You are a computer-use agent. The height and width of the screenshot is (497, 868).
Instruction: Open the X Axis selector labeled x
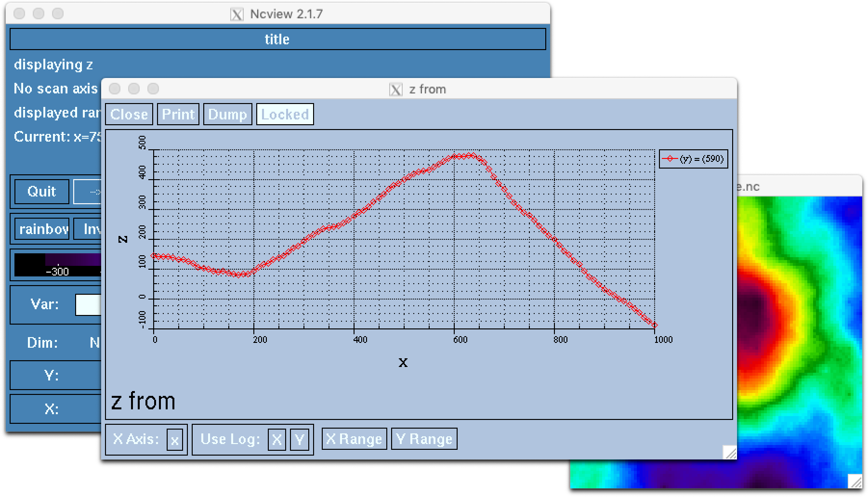pyautogui.click(x=175, y=440)
